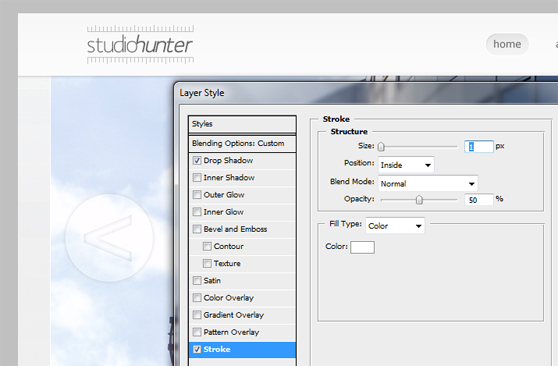The image size is (558, 366).
Task: Enable the Outer Glow checkbox
Action: point(197,195)
